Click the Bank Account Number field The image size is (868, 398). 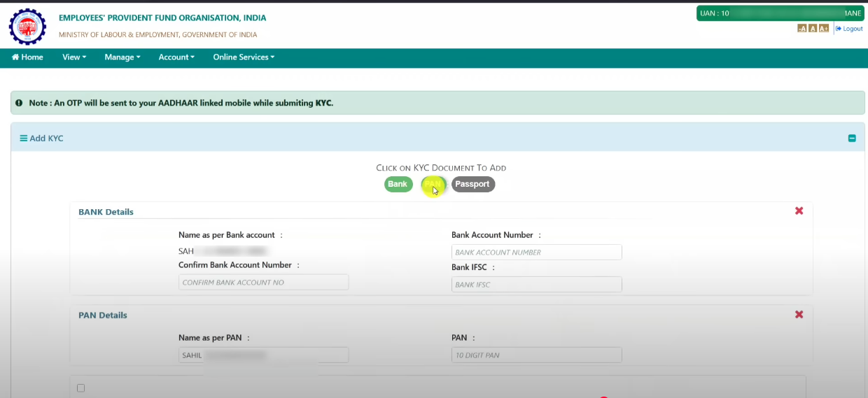coord(536,253)
